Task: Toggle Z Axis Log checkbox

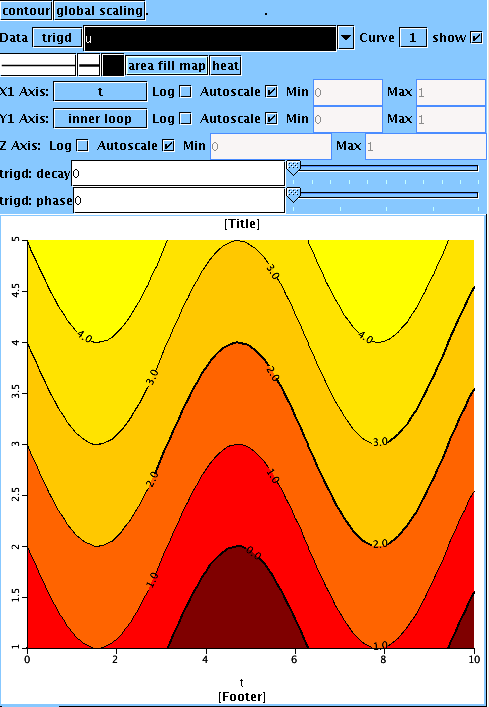Action: 82,146
